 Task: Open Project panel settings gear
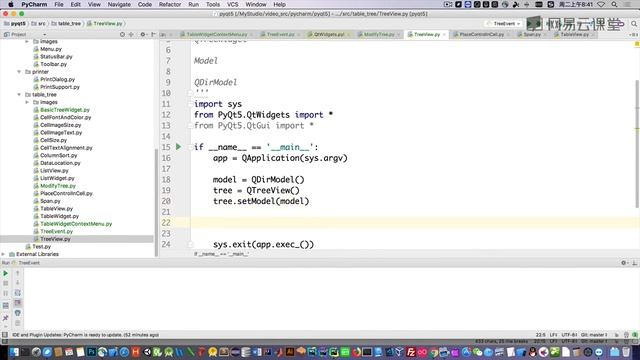coord(143,35)
